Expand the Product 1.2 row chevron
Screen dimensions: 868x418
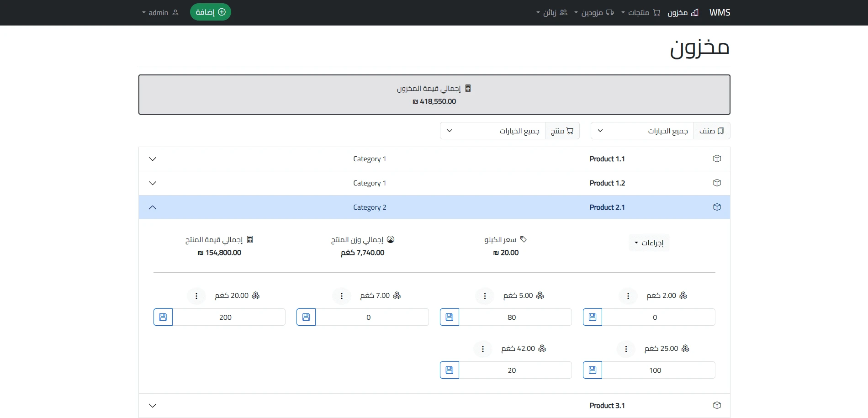point(153,183)
